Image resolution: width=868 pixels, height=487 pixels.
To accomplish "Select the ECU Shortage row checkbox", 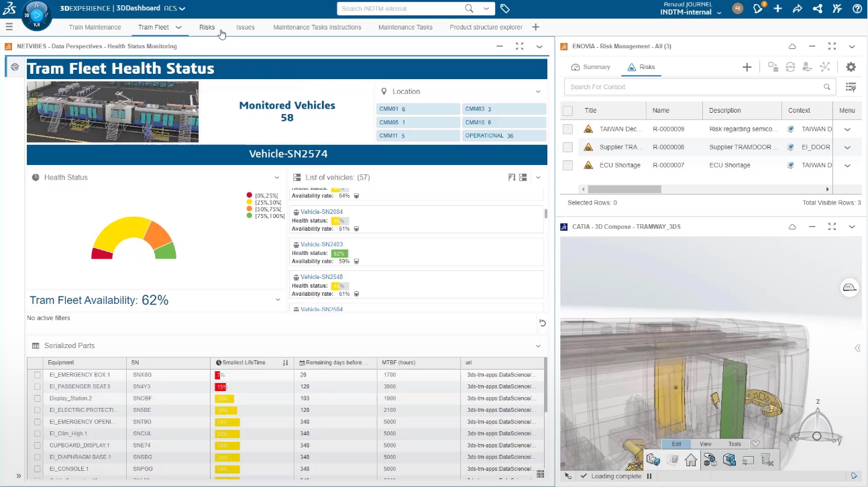I will 567,165.
